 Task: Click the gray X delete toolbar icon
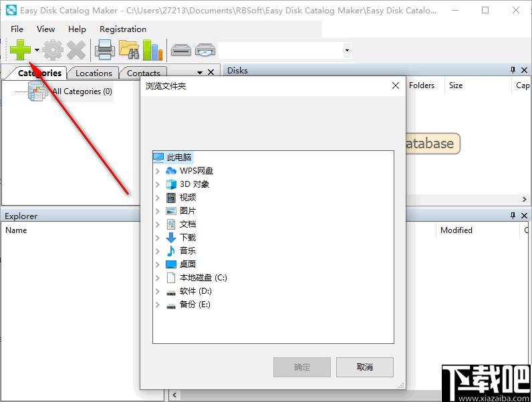(x=76, y=50)
